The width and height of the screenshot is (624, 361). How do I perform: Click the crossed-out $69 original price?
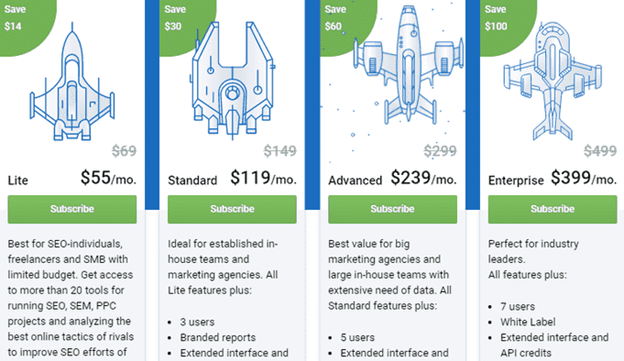tap(124, 151)
